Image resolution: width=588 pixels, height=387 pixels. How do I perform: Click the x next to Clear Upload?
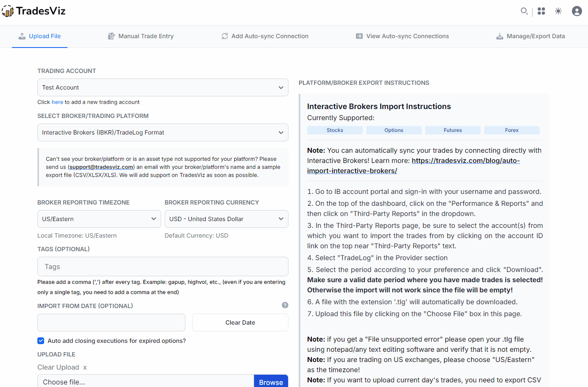85,367
